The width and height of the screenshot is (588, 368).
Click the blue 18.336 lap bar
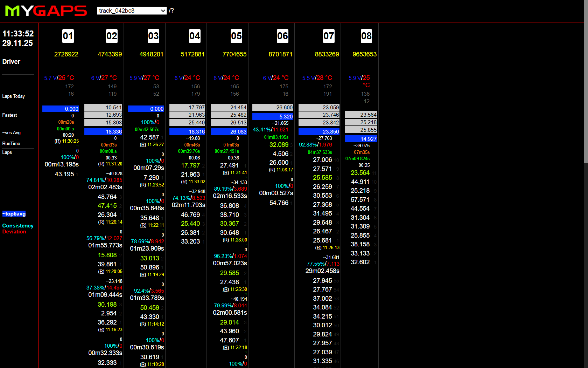point(103,132)
